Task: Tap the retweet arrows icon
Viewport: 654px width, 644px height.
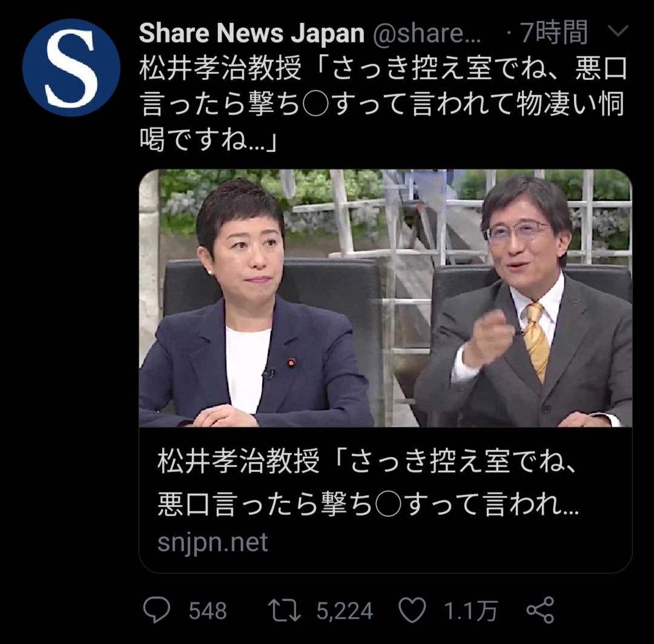Action: pyautogui.click(x=284, y=611)
